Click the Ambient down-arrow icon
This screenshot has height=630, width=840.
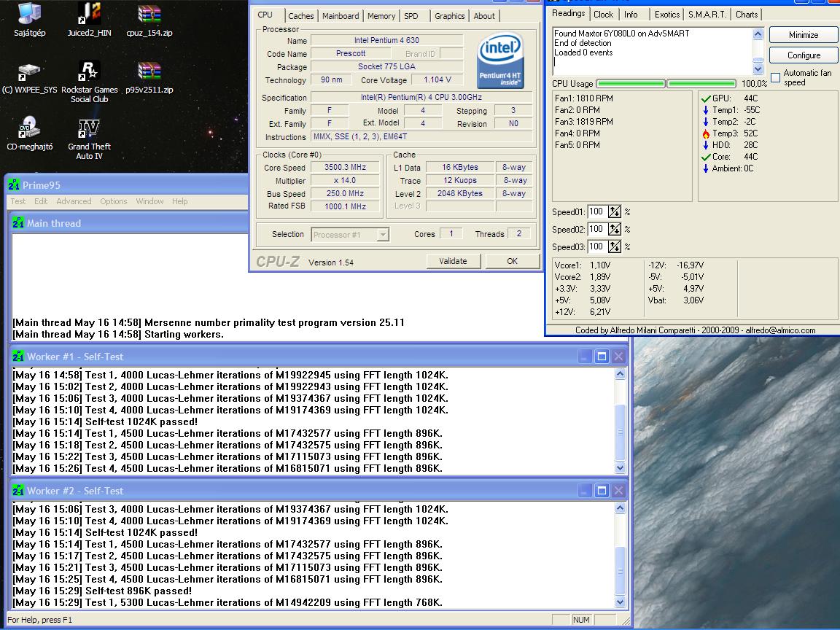click(x=706, y=168)
